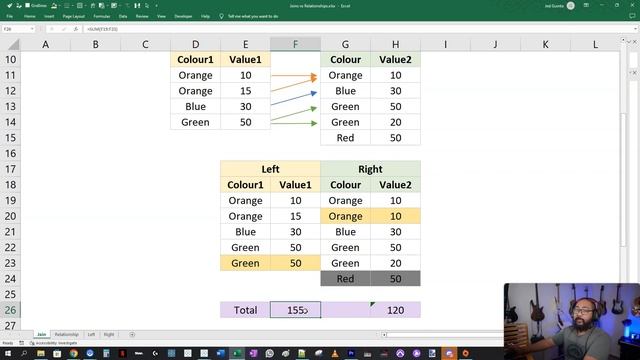Viewport: 640px width, 360px height.
Task: Click the Colour1 header cell in D10
Action: [x=195, y=60]
